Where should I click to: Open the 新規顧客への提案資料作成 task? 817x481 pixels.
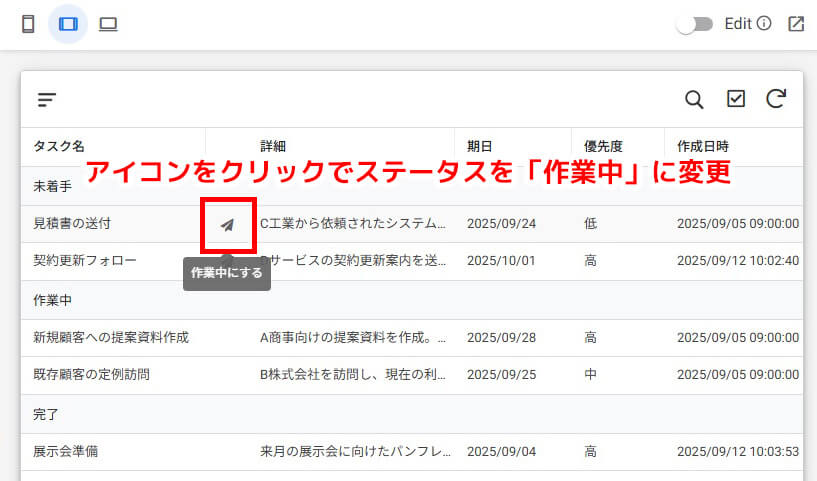point(111,337)
